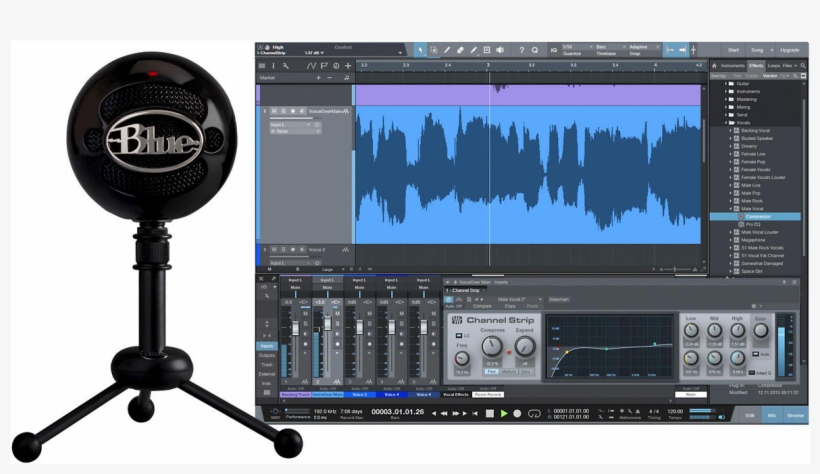Click the Q quantize icon
Viewport: 820px width, 474px height.
(x=534, y=50)
